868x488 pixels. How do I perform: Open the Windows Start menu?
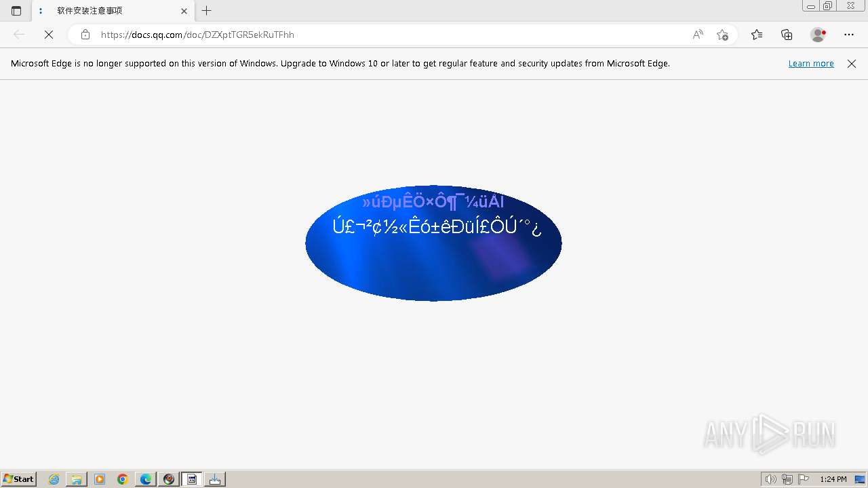(x=18, y=479)
